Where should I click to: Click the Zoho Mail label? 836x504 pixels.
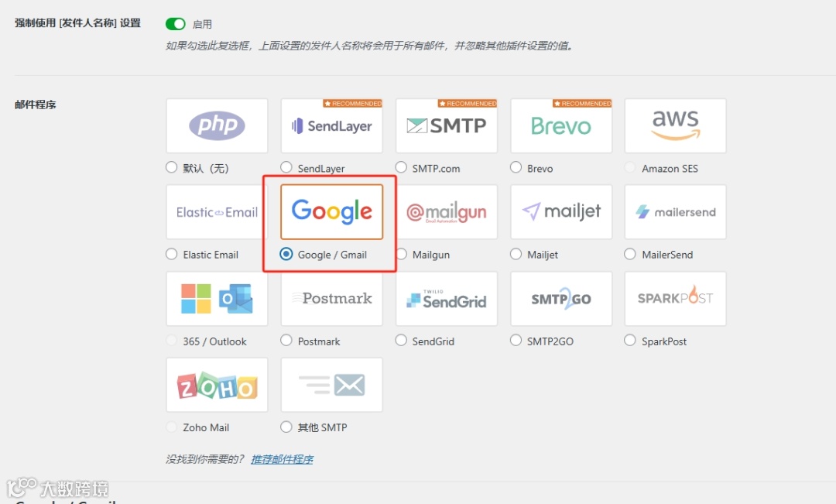206,427
